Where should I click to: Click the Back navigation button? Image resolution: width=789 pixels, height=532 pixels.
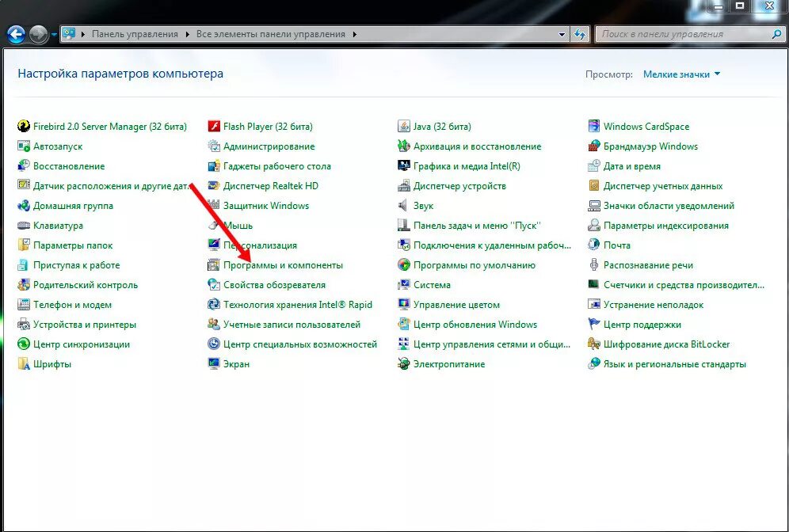pyautogui.click(x=16, y=34)
